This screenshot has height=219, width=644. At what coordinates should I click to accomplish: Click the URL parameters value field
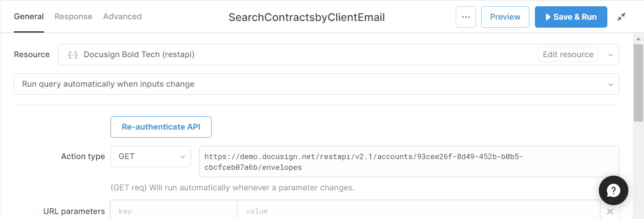(x=419, y=211)
